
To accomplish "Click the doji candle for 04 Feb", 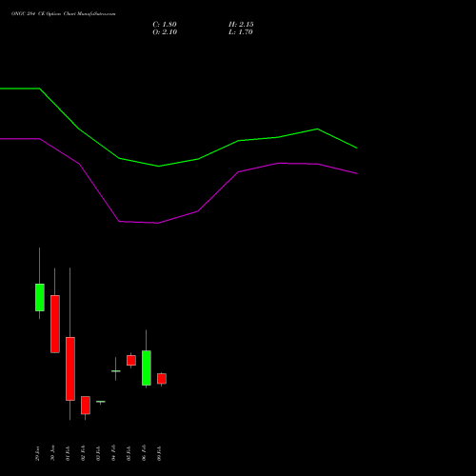I will 116,371.
